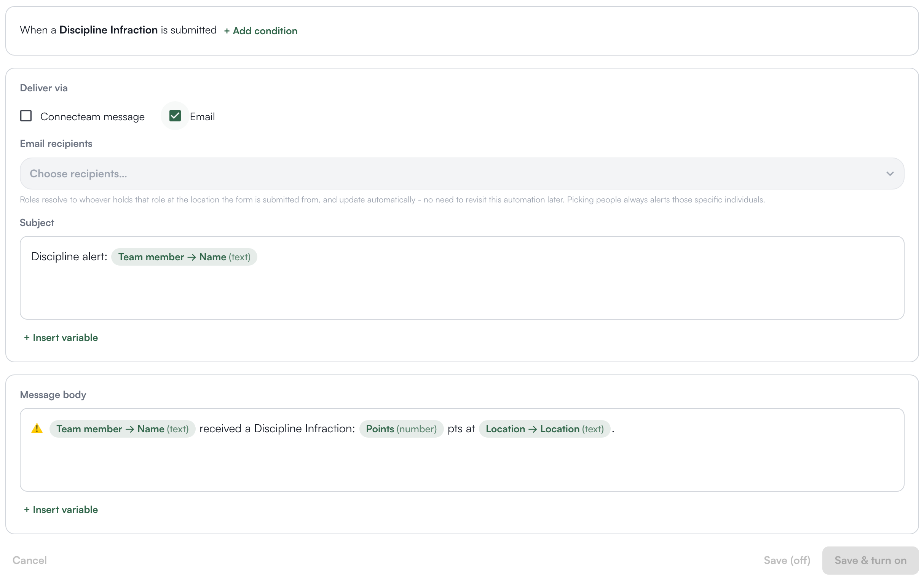Click the 'Discipline alert:' subject text

coord(69,256)
